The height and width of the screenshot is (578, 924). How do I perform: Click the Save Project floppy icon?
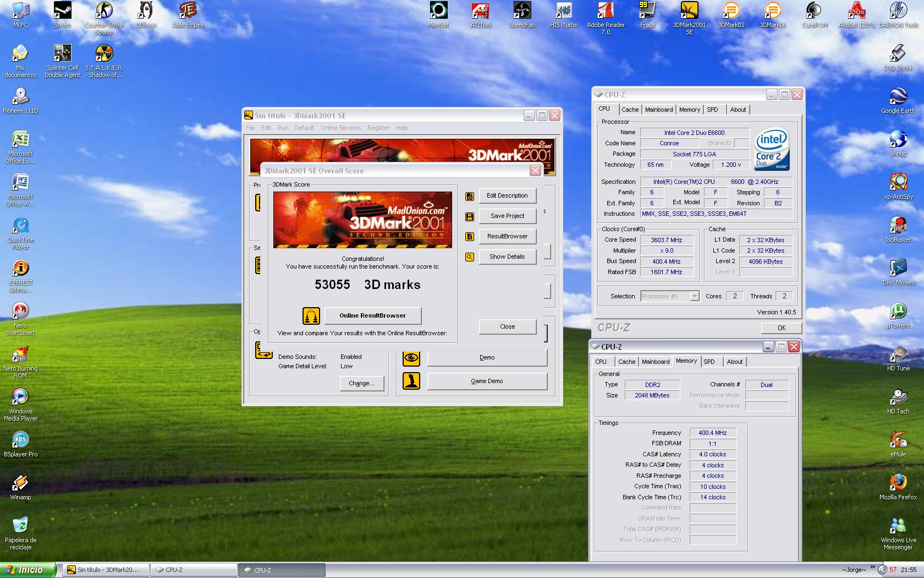click(x=470, y=216)
